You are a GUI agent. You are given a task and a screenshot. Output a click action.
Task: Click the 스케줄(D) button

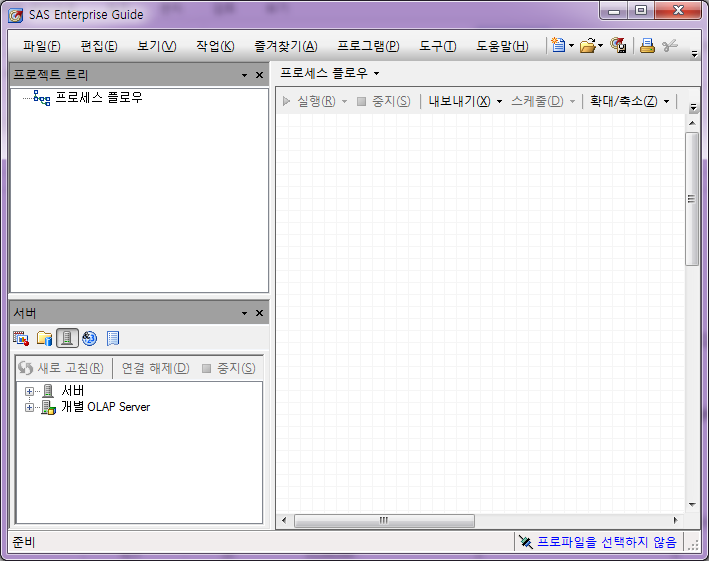pyautogui.click(x=537, y=101)
